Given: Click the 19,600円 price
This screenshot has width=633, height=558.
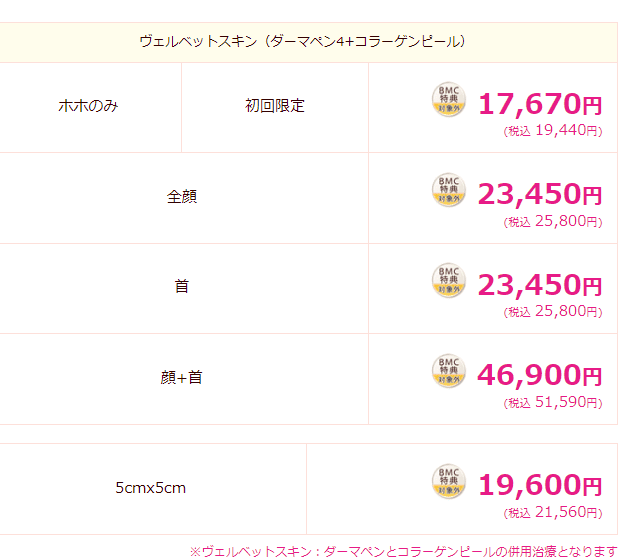Looking at the screenshot, I should click(x=540, y=485).
